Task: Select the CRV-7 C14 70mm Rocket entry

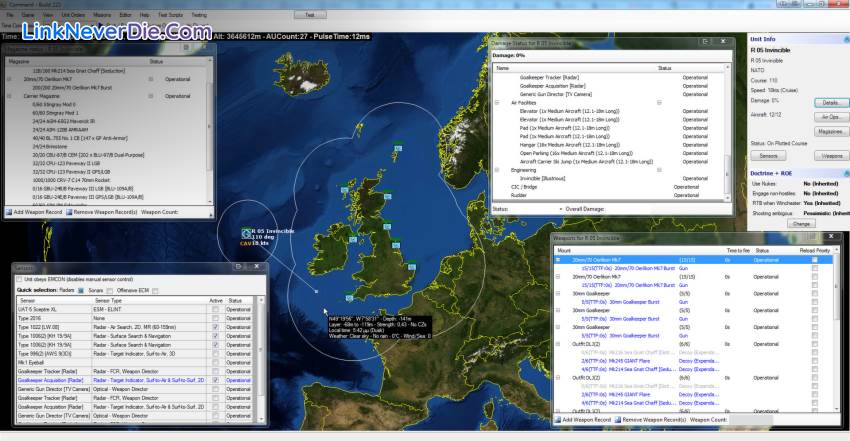Action: coord(72,180)
